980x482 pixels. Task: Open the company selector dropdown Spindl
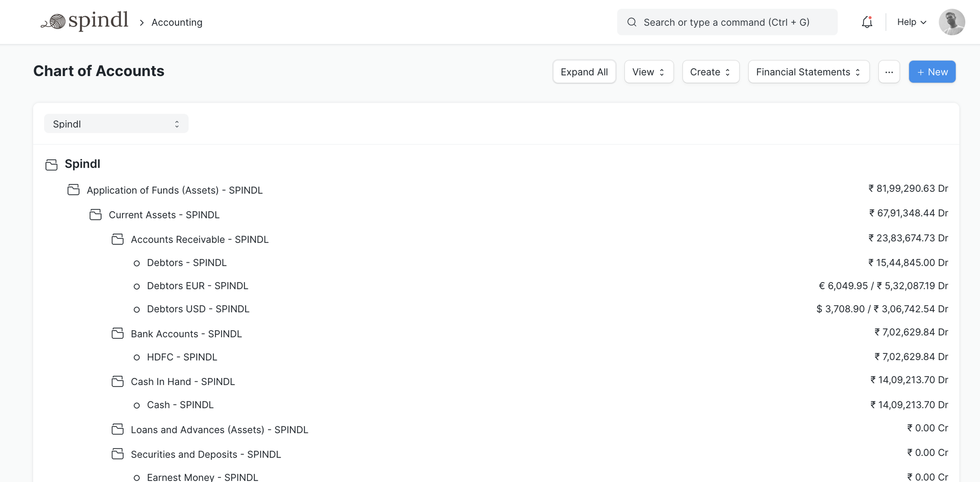pyautogui.click(x=116, y=124)
